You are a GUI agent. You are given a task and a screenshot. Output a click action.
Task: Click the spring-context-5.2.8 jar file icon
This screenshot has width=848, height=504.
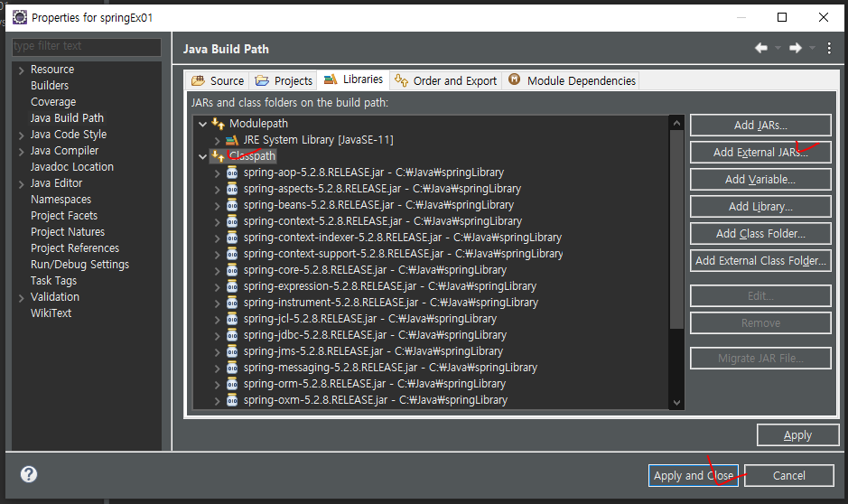(x=232, y=221)
